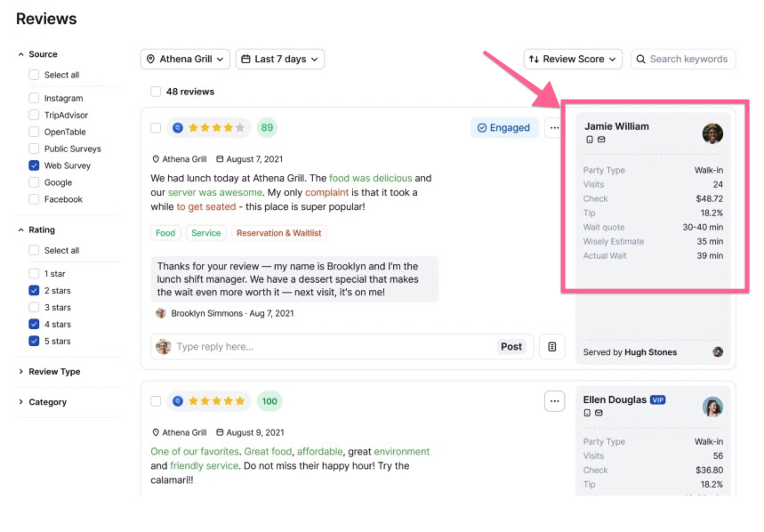Image resolution: width=764 pixels, height=532 pixels.
Task: Click Jamie William's profile photo
Action: [x=712, y=133]
